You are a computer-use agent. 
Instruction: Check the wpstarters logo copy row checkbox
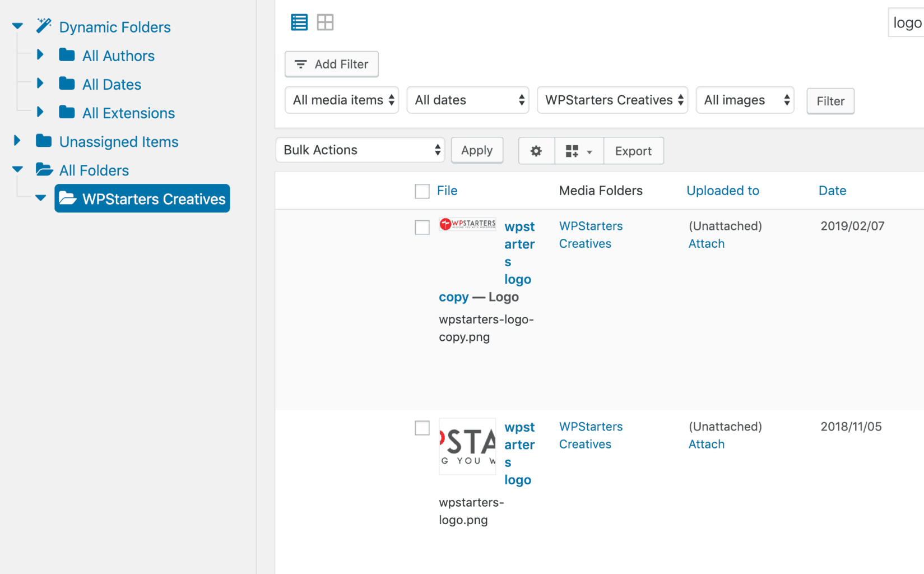pos(422,227)
